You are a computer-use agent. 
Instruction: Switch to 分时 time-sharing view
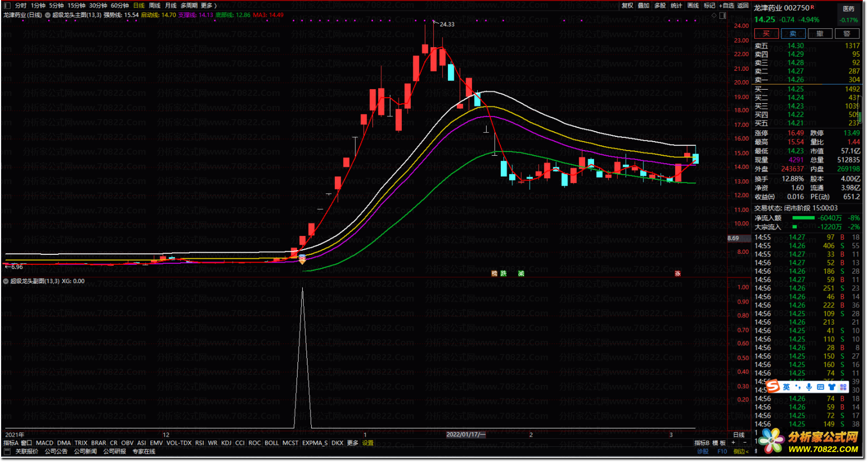(x=21, y=6)
